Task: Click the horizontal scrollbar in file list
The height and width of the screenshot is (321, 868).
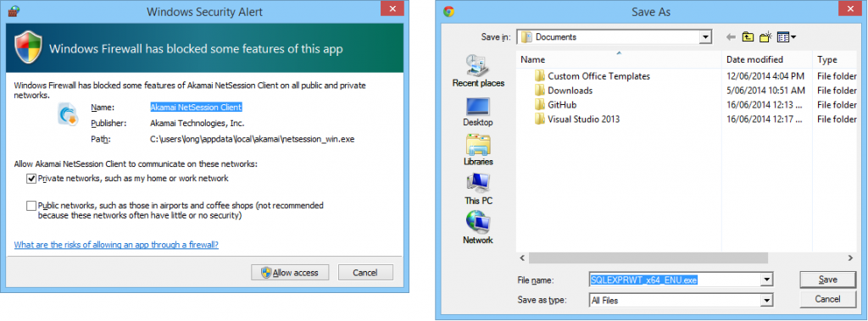Action: point(648,258)
